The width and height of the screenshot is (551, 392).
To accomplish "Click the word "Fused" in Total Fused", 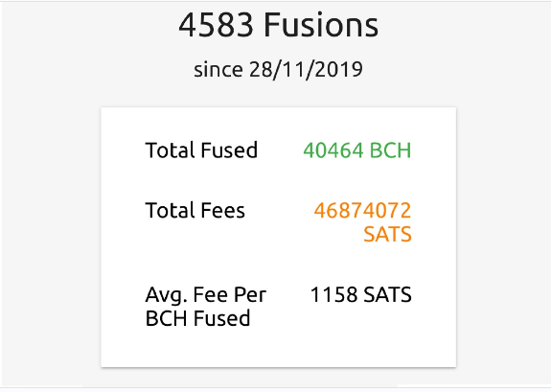I will (229, 150).
